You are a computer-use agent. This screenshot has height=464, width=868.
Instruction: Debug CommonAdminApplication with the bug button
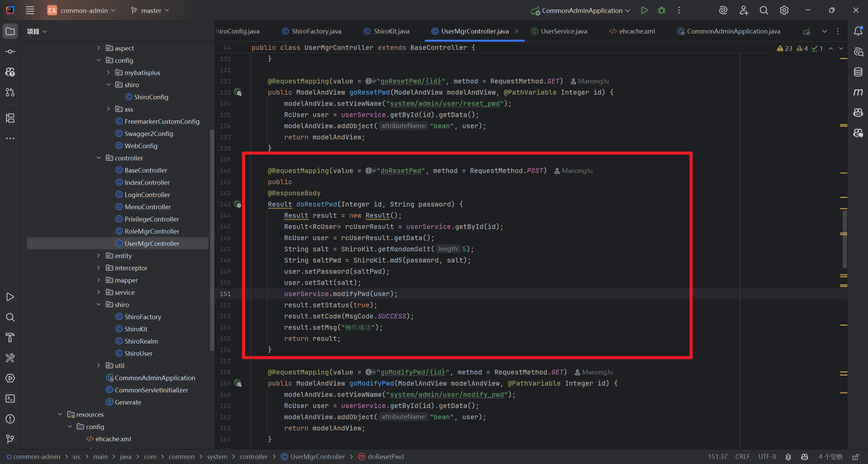(x=662, y=11)
